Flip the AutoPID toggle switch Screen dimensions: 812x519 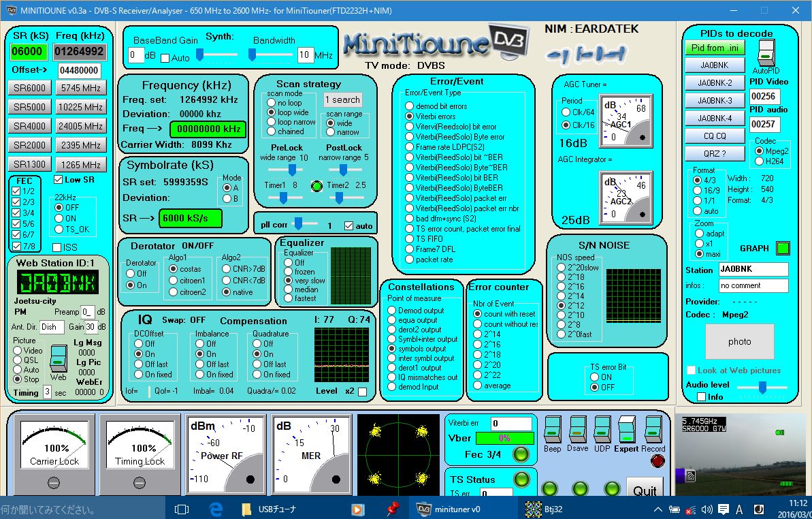(766, 53)
